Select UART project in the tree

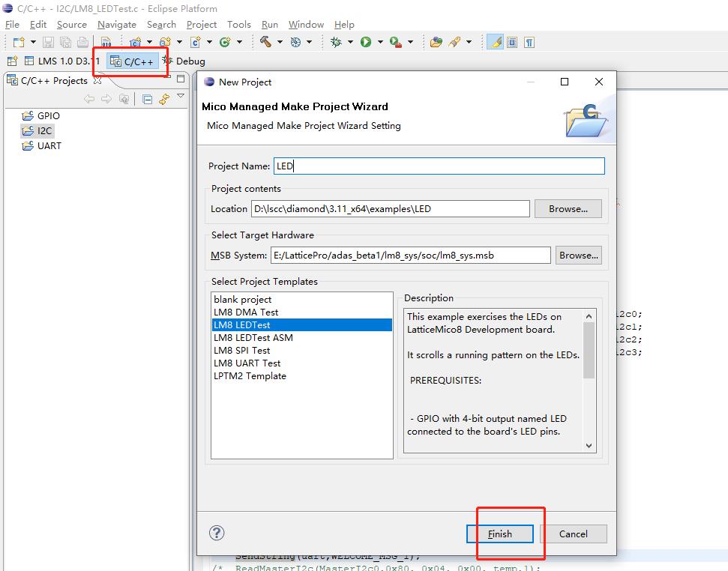pos(42,145)
